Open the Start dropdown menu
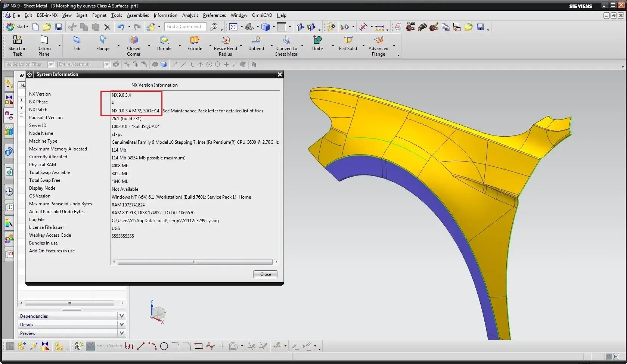The width and height of the screenshot is (627, 364). (x=18, y=27)
